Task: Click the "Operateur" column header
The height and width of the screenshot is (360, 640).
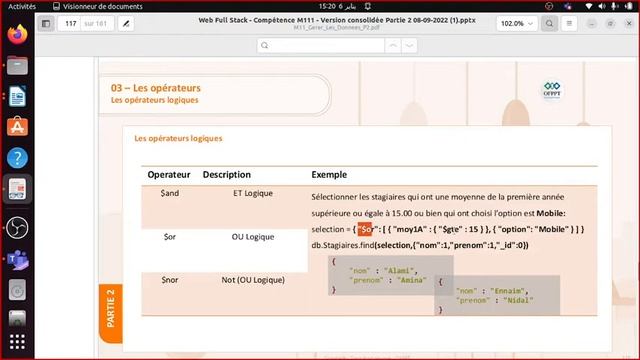Action: tap(169, 175)
